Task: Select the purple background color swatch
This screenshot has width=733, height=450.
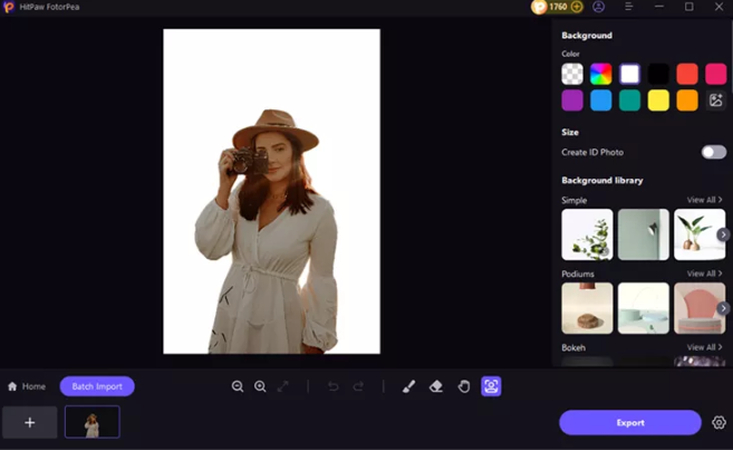Action: [572, 100]
